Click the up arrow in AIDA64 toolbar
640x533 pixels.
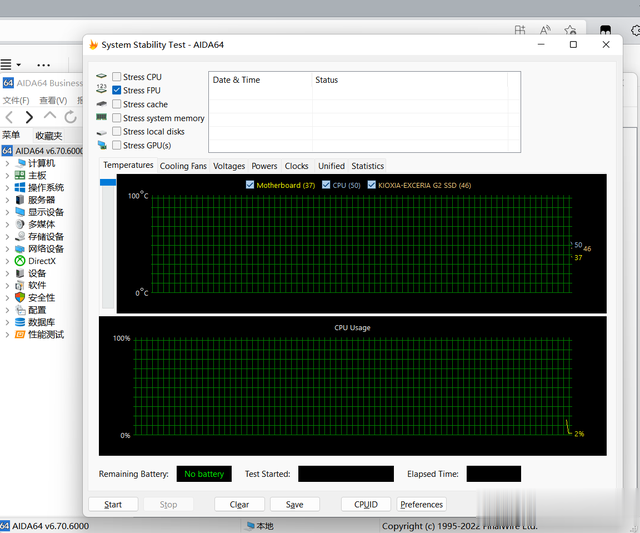click(x=50, y=115)
